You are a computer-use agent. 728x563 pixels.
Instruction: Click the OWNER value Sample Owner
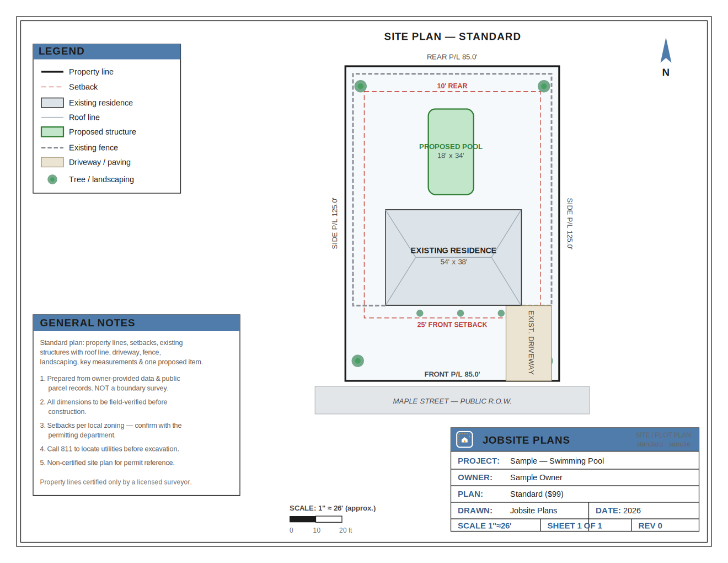pos(536,477)
